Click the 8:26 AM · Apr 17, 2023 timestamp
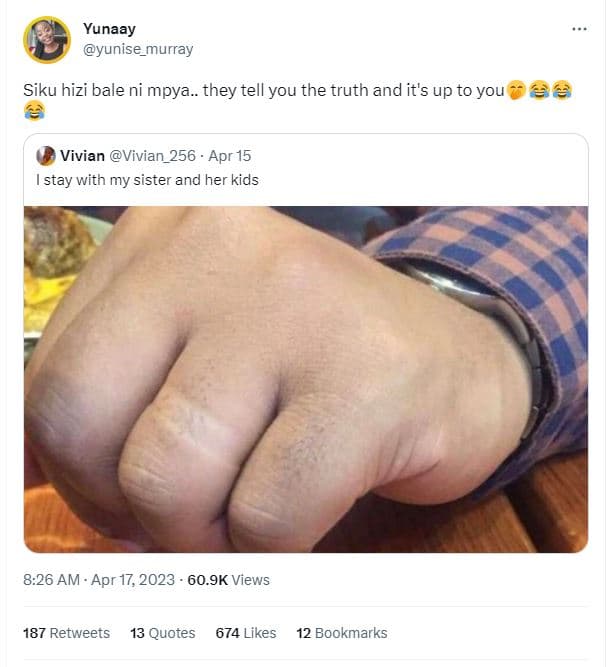 pos(99,580)
